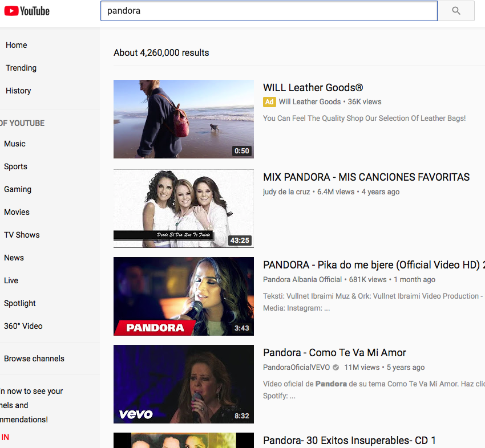Click the 0:50 duration badge

pos(241,151)
